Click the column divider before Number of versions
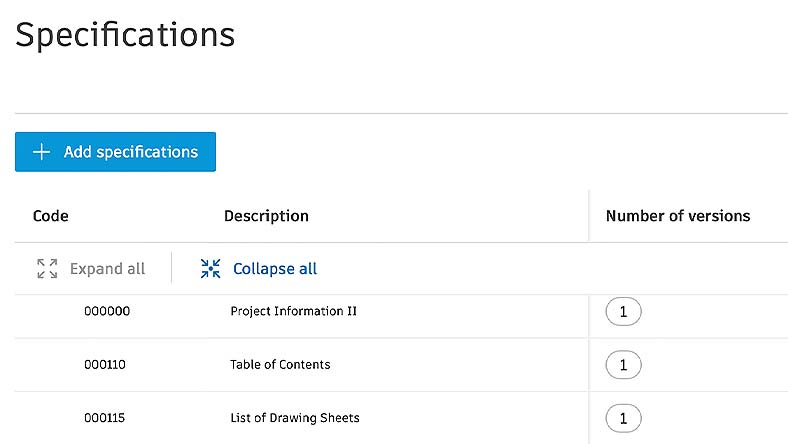788x444 pixels. [x=589, y=216]
